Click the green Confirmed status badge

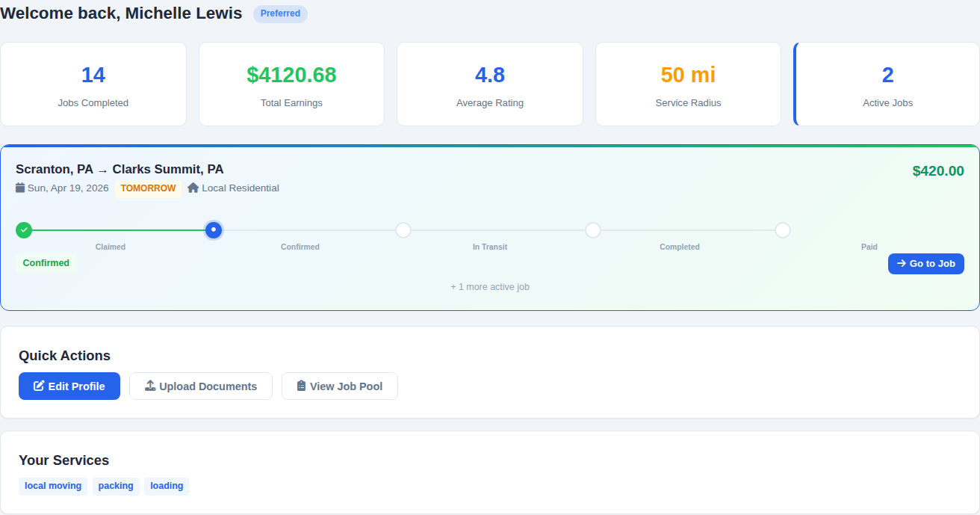click(x=46, y=263)
